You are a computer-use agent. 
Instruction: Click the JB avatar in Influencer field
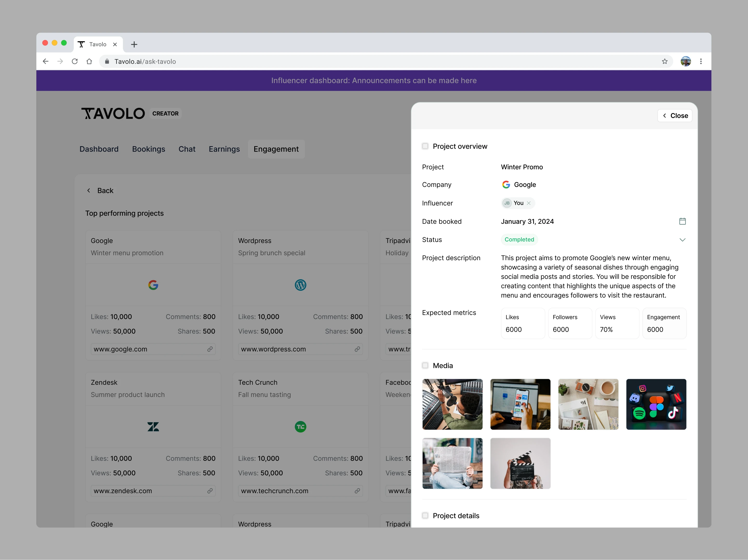[x=506, y=203]
